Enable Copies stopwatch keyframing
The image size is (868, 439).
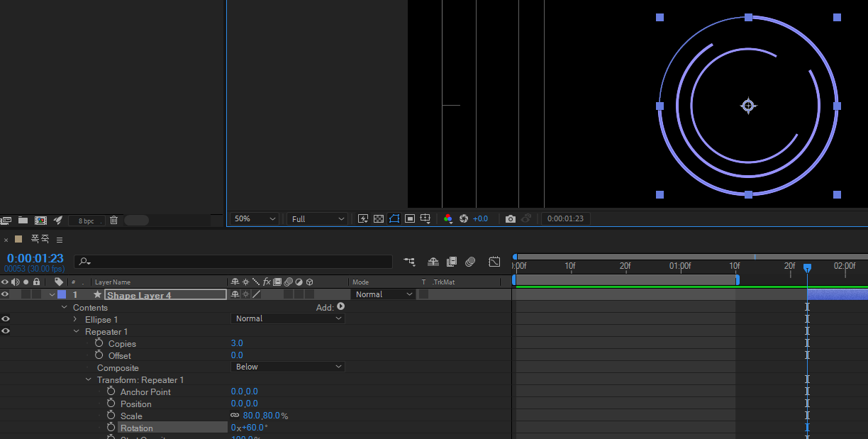pos(99,343)
